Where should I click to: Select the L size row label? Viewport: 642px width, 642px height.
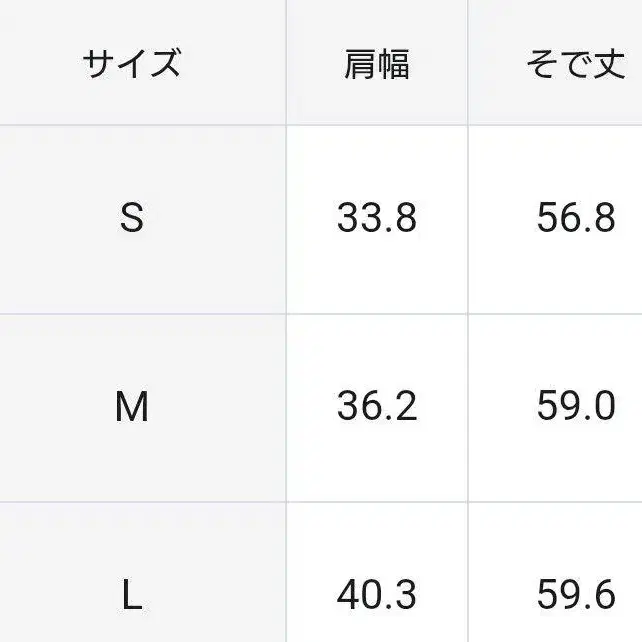[x=132, y=596]
